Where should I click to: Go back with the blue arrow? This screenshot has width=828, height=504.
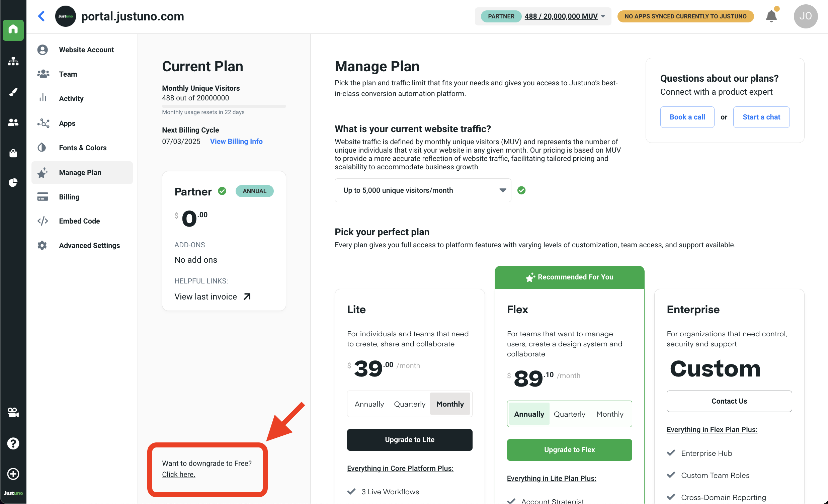pyautogui.click(x=41, y=16)
